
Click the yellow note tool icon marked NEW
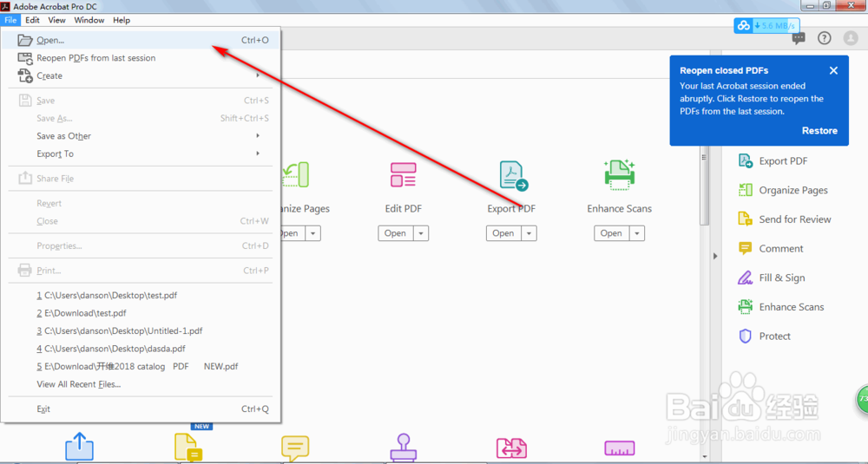188,447
